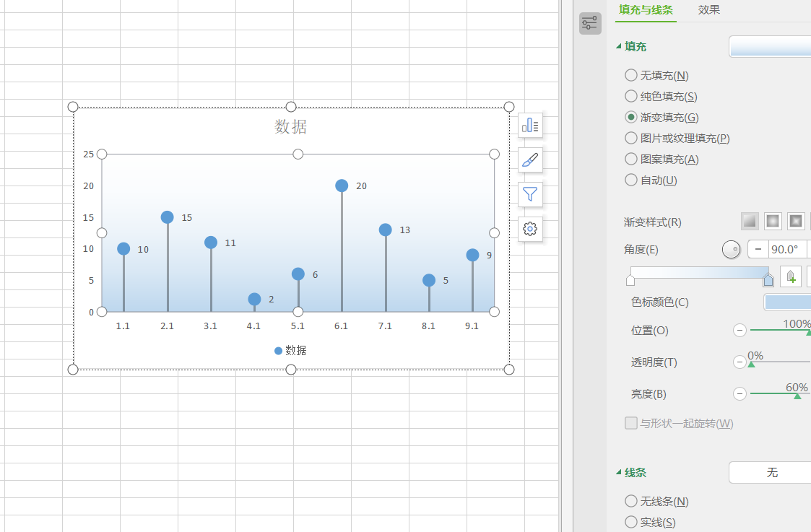
Task: Switch to the 填充与线条 tab
Action: 646,10
